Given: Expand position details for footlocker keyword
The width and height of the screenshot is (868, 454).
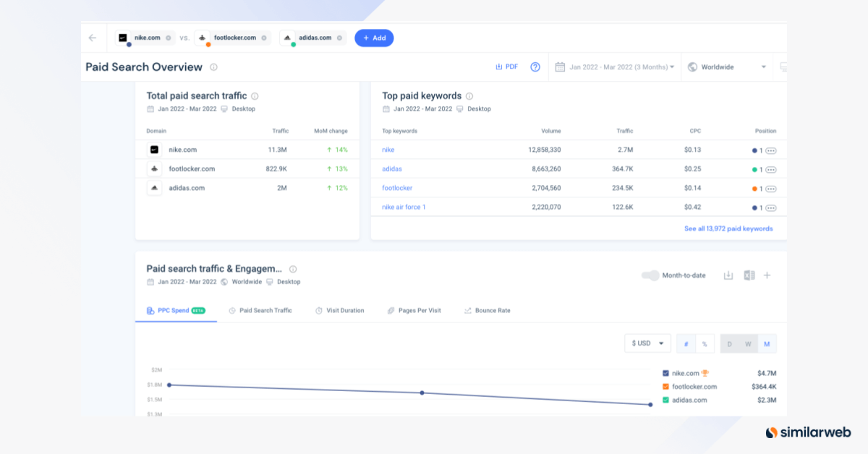Looking at the screenshot, I should pyautogui.click(x=771, y=189).
